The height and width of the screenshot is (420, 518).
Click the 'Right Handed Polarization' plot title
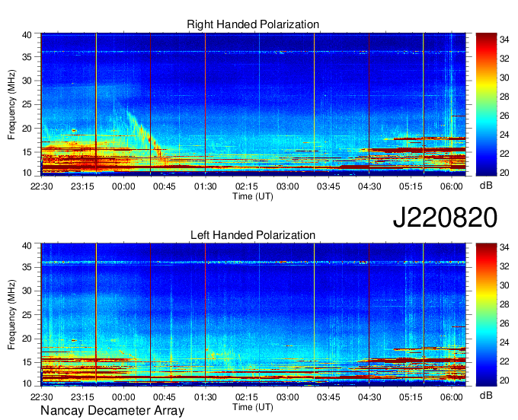pyautogui.click(x=253, y=24)
